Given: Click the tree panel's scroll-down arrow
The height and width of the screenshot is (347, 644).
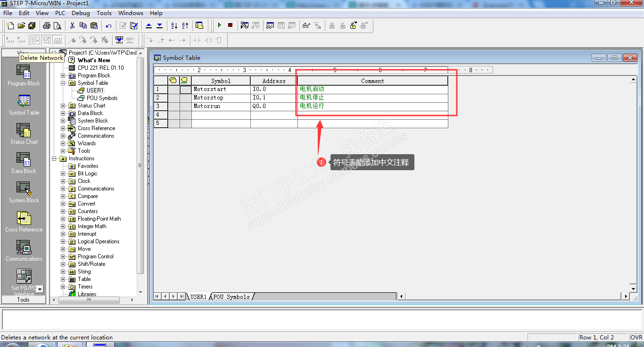Looking at the screenshot, I should [x=140, y=292].
